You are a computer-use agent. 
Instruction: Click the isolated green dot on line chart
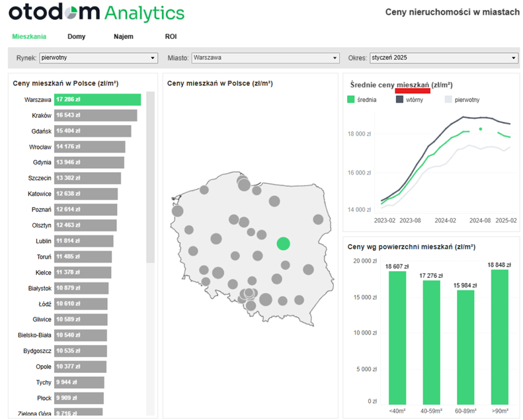pyautogui.click(x=481, y=129)
